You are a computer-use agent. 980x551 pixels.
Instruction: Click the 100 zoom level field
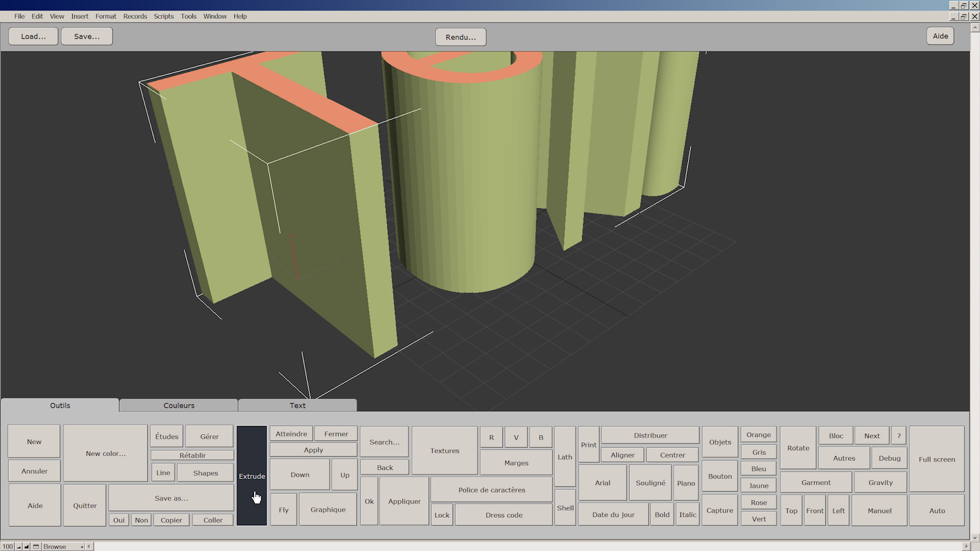(8, 546)
